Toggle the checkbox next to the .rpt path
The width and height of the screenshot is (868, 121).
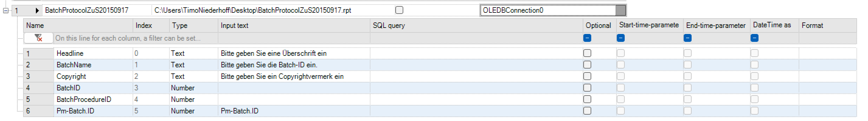399,10
